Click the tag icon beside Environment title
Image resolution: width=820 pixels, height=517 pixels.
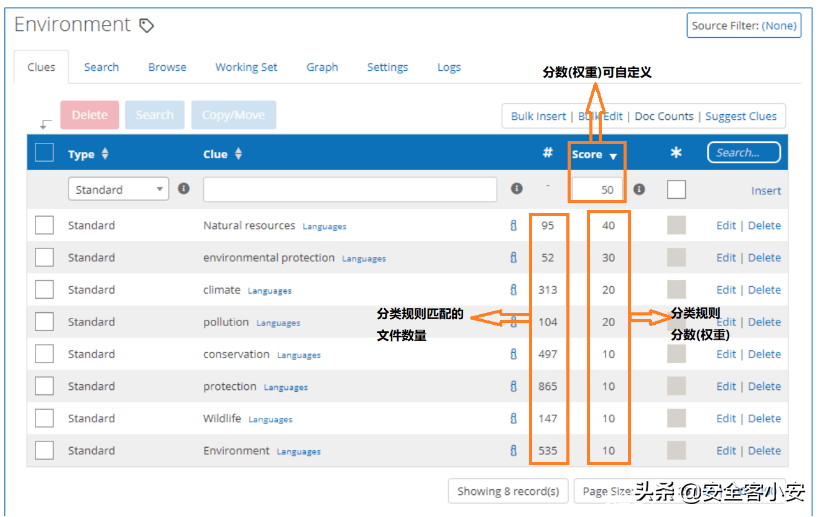(x=146, y=25)
